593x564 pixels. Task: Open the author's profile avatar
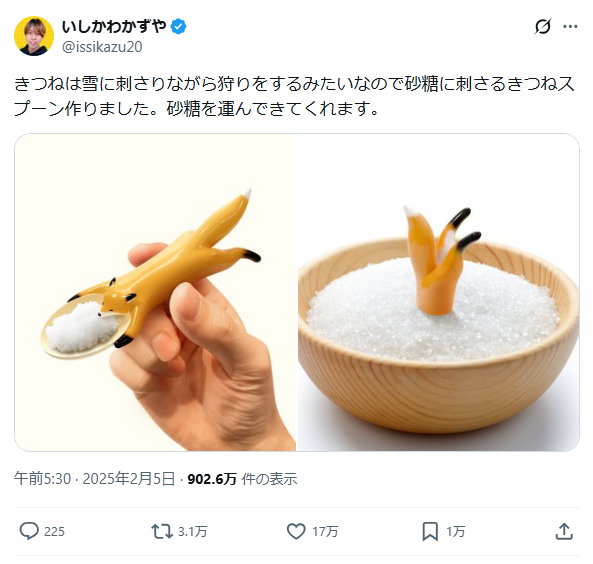tap(34, 36)
